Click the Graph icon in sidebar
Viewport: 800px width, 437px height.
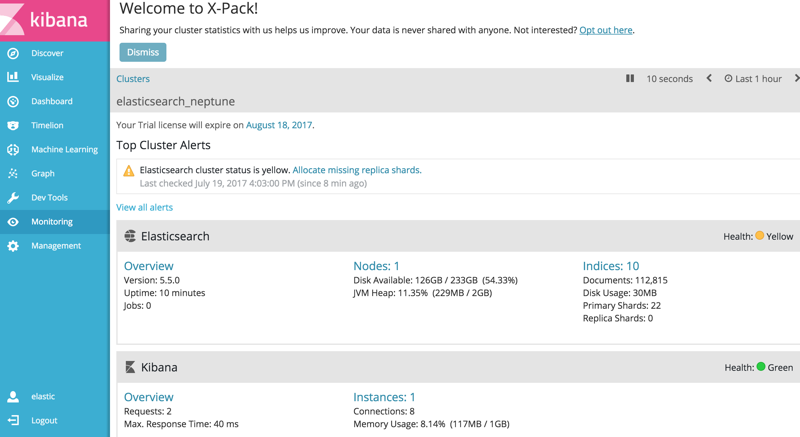click(13, 173)
